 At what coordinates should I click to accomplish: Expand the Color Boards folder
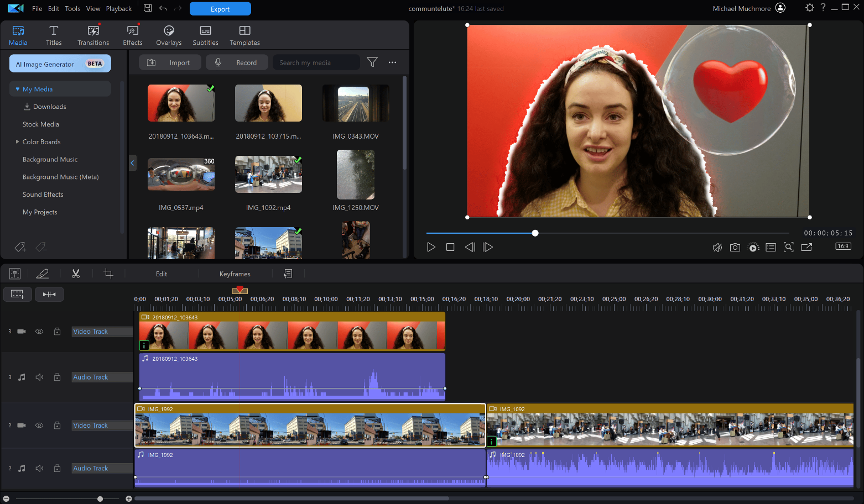(x=18, y=142)
